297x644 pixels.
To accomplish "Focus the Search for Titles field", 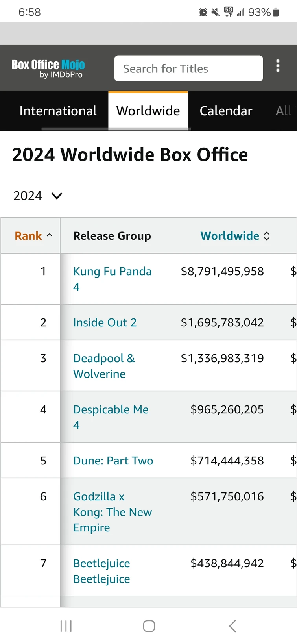I will 188,68.
